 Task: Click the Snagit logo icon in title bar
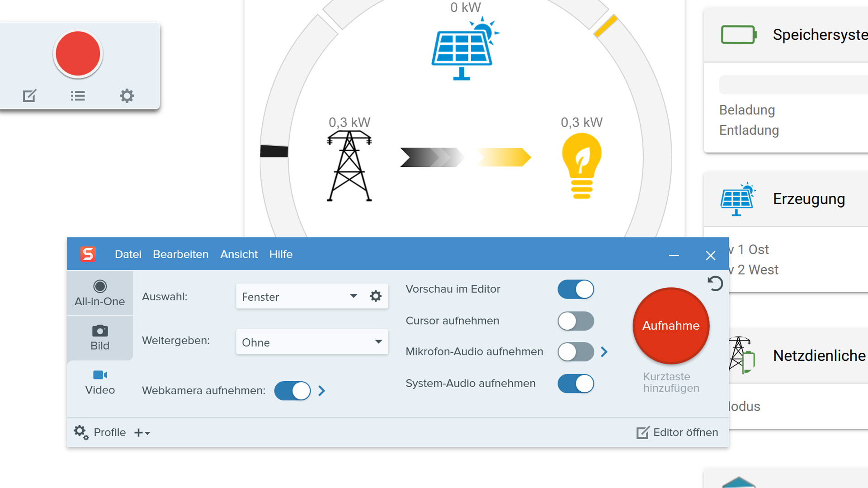(x=88, y=254)
